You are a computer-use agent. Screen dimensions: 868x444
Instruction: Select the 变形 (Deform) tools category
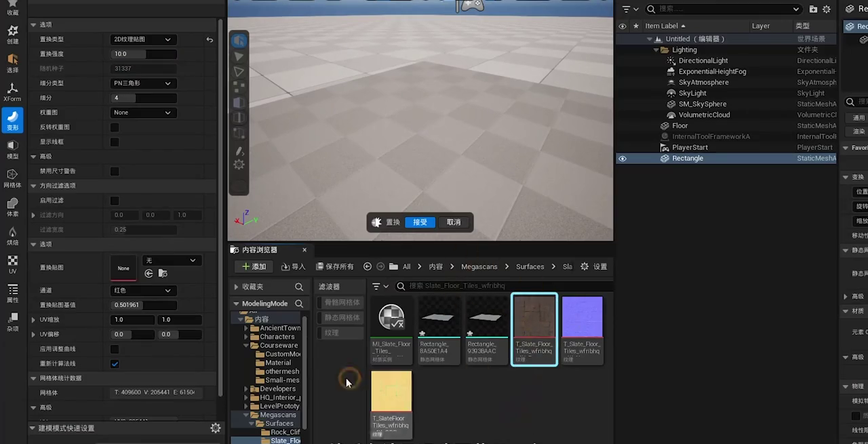click(x=12, y=121)
